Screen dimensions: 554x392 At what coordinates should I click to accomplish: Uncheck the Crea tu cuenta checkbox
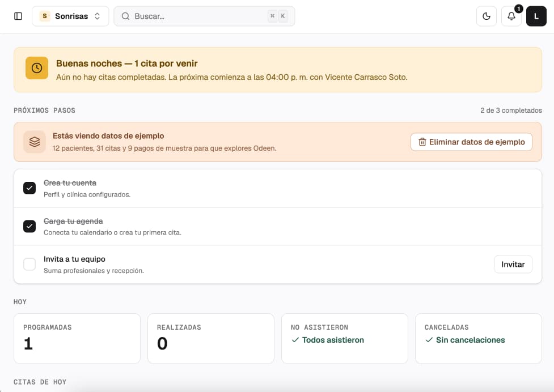(x=29, y=188)
